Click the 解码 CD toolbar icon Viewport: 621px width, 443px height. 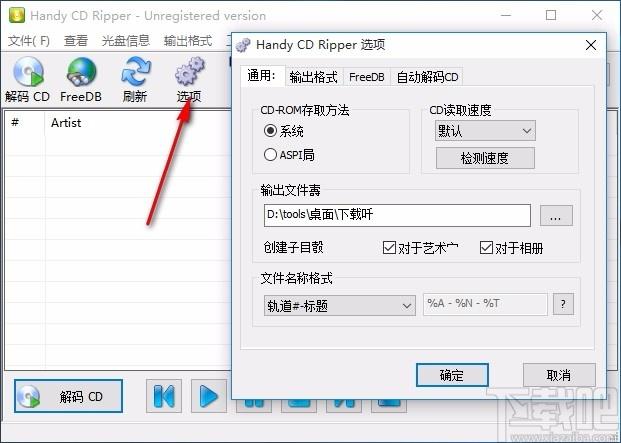pos(27,79)
